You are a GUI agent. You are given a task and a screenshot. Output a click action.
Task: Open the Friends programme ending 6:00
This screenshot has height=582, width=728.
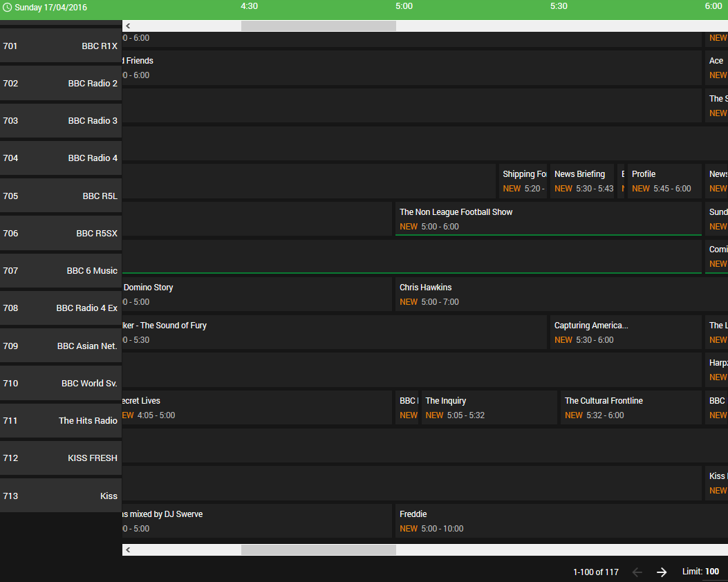[x=412, y=68]
